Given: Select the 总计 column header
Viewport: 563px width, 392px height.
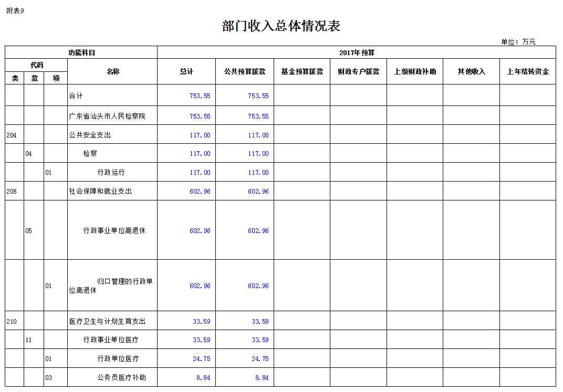Looking at the screenshot, I should (186, 71).
